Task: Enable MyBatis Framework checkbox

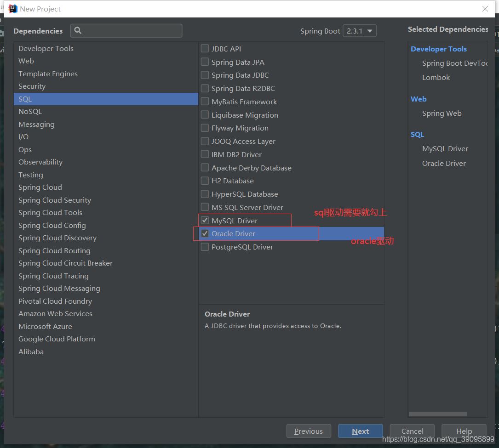Action: tap(205, 102)
